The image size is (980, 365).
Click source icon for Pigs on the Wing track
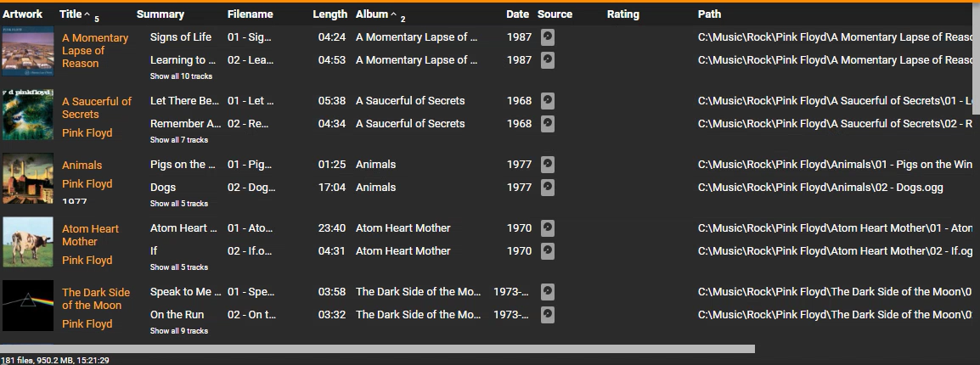coord(549,165)
